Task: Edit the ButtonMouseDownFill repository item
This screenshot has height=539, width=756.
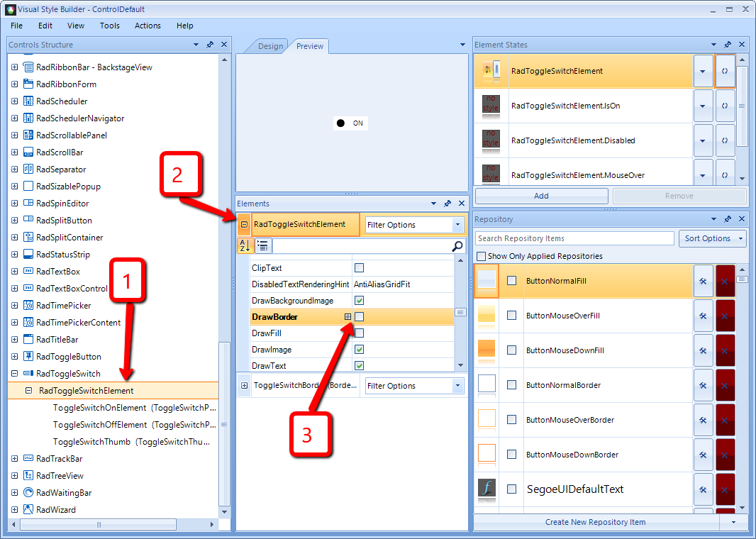Action: click(703, 350)
